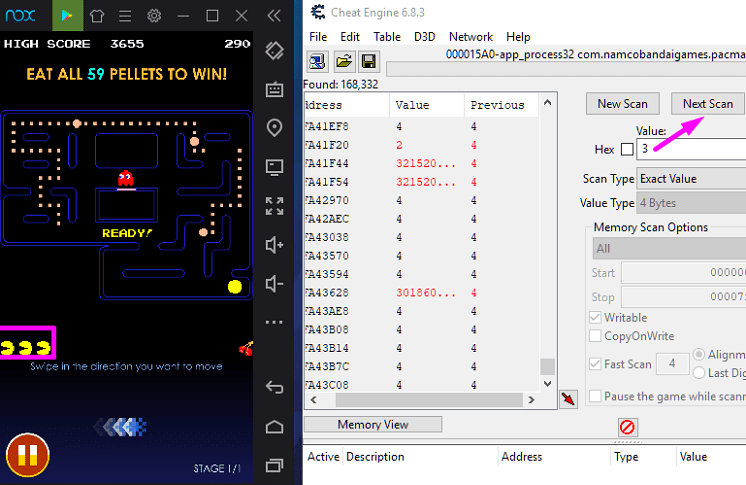Image resolution: width=746 pixels, height=485 pixels.
Task: Select the Last Digits radio button
Action: [699, 373]
